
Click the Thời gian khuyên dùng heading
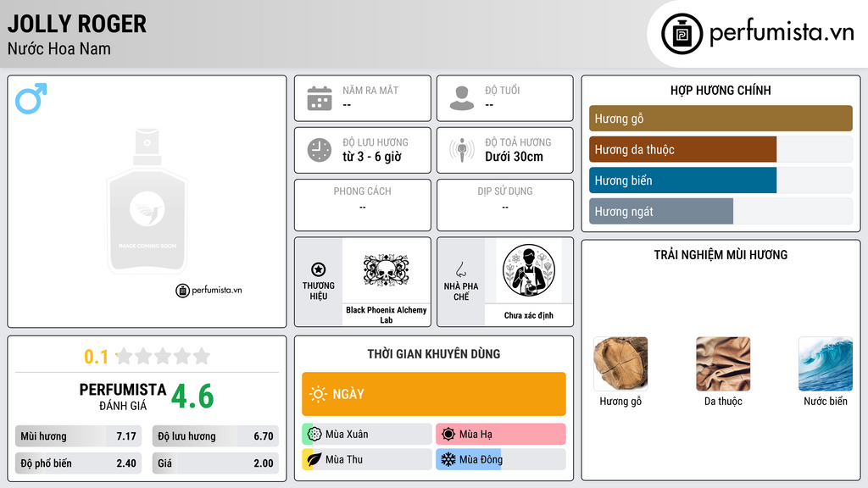[434, 354]
